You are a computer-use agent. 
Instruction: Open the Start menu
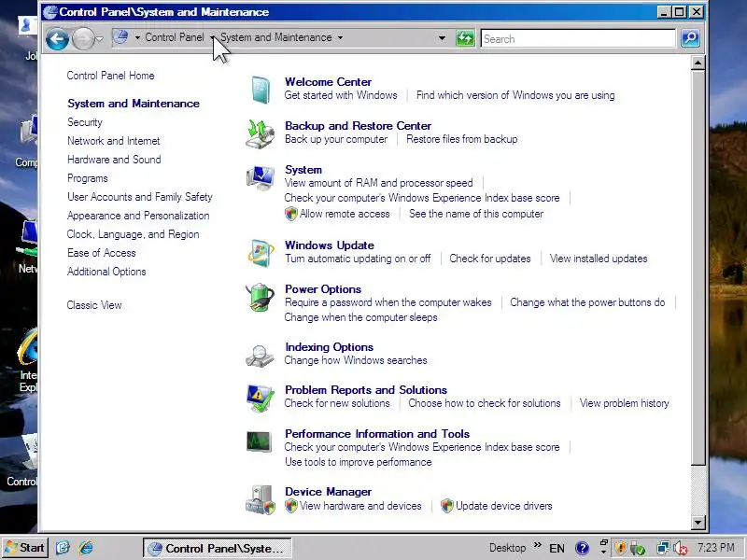pos(25,548)
